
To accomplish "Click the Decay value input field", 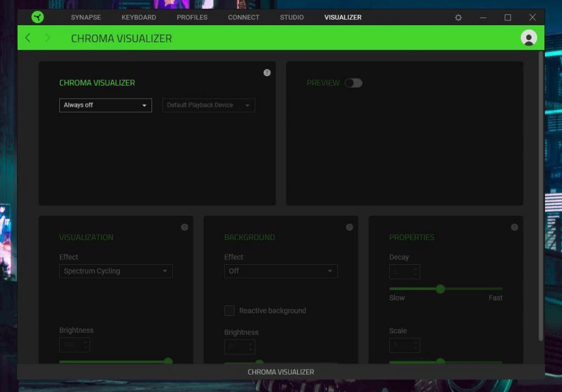I will tap(401, 271).
